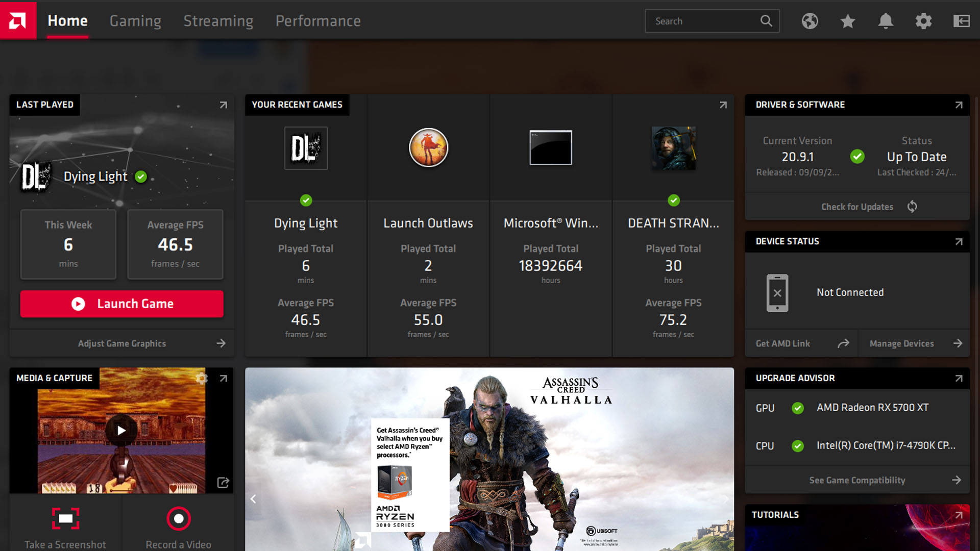Select the Performance tab in top navigation
The image size is (980, 551).
pyautogui.click(x=317, y=21)
